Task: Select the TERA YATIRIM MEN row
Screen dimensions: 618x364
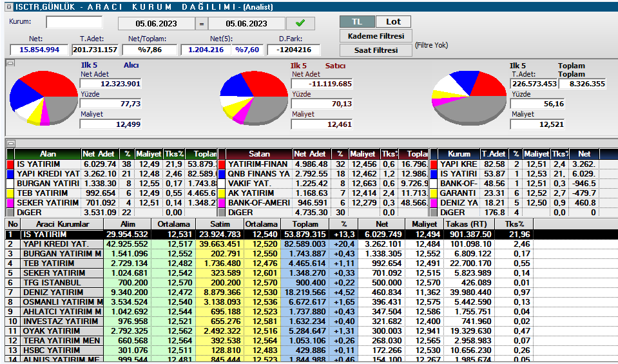Action: click(311, 340)
